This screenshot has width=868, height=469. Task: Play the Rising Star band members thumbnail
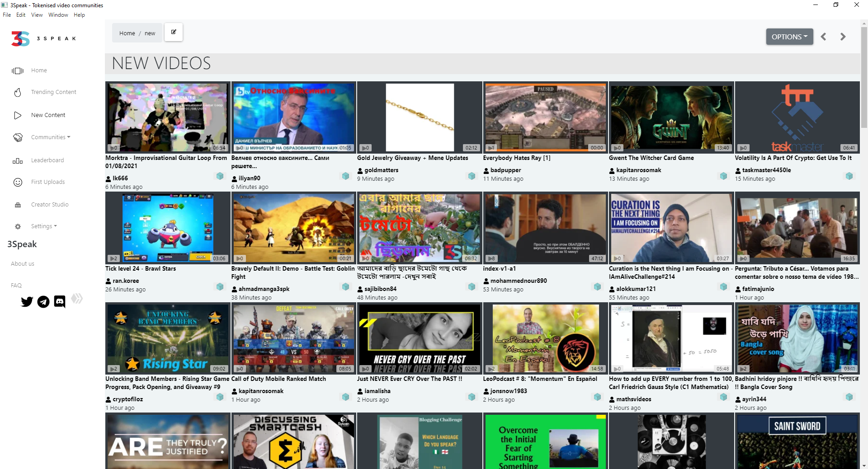point(168,338)
